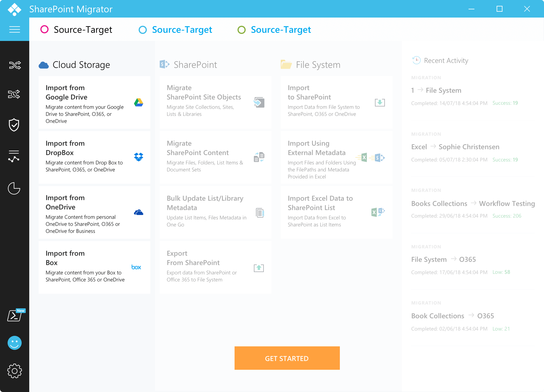Click the Box logo icon
This screenshot has height=392, width=544.
(136, 267)
